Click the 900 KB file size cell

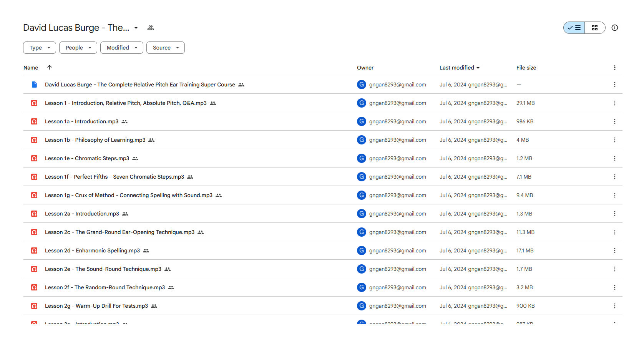[526, 306]
